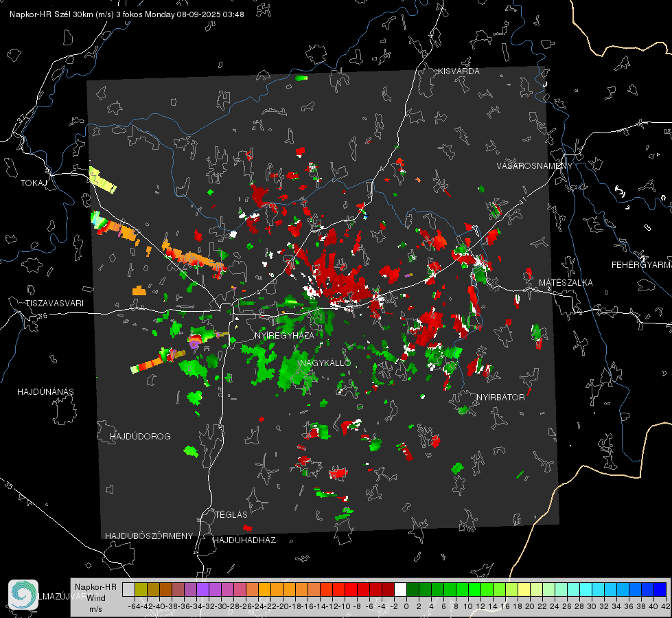Click the '-64' value on legend scale

pyautogui.click(x=134, y=606)
